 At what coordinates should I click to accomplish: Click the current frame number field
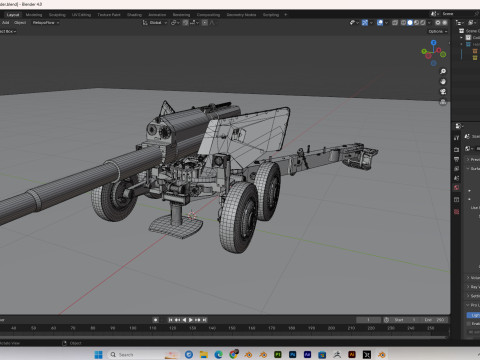coord(368,320)
